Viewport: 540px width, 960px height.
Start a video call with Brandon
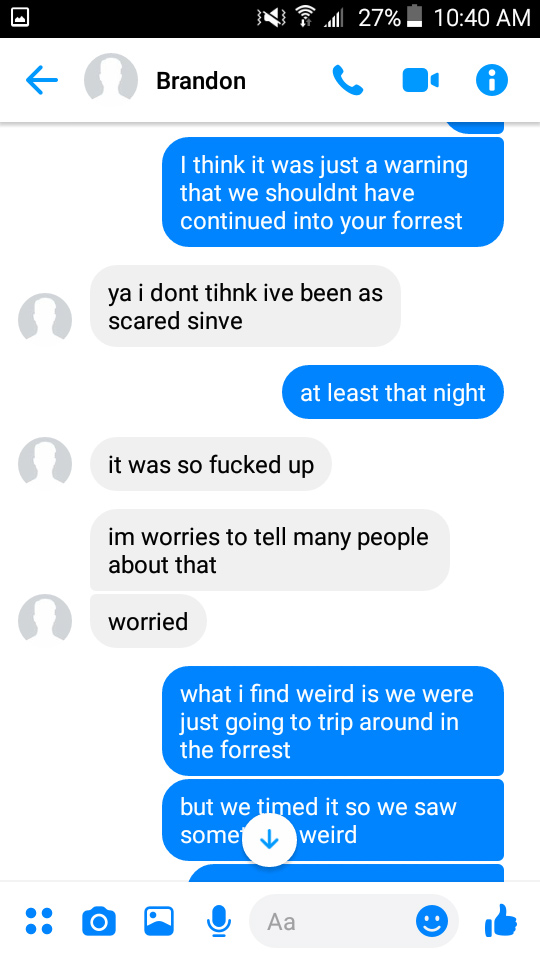click(x=420, y=80)
